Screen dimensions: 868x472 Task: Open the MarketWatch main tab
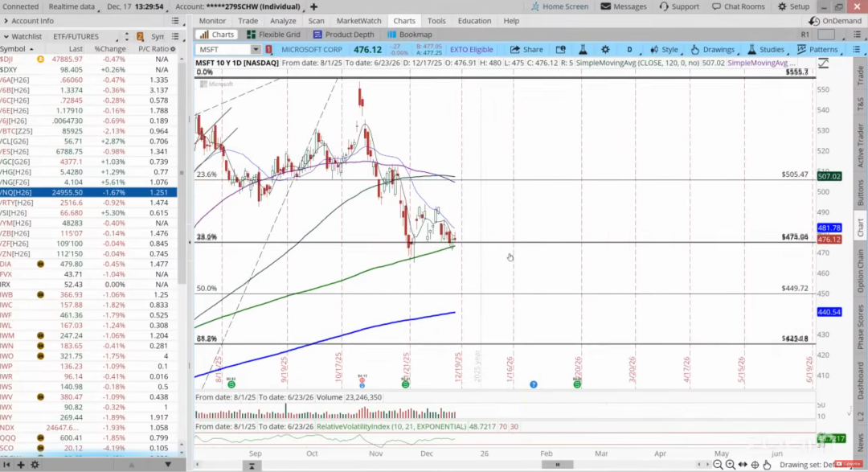pyautogui.click(x=358, y=20)
